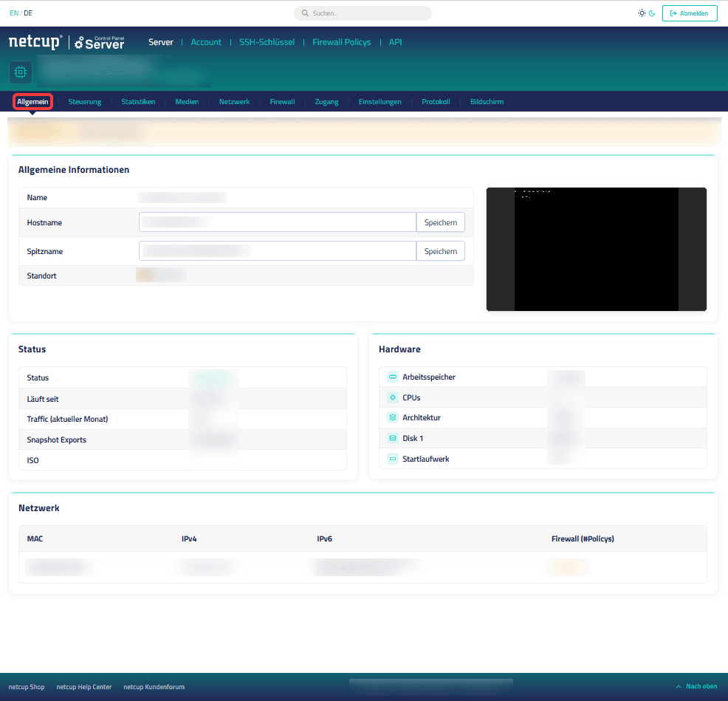Viewport: 728px width, 701px height.
Task: Click into the Suchen search field
Action: (363, 13)
